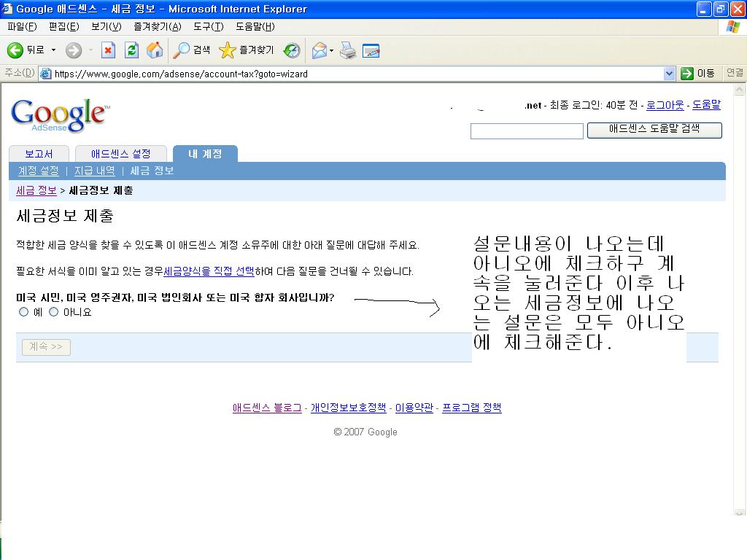Viewport: 747px width, 560px height.
Task: Open Search with the magnifier icon
Action: click(x=181, y=50)
